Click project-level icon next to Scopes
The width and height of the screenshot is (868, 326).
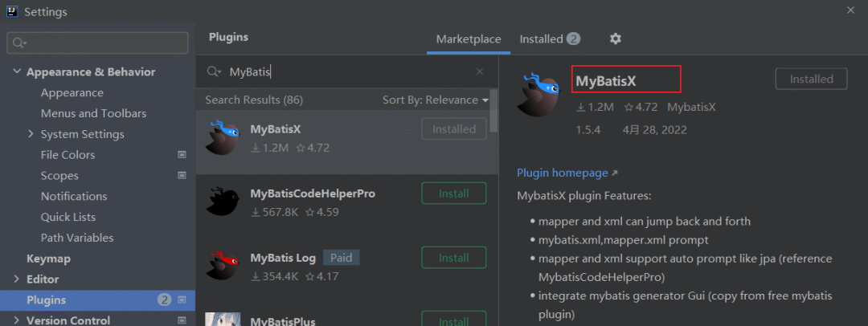182,176
